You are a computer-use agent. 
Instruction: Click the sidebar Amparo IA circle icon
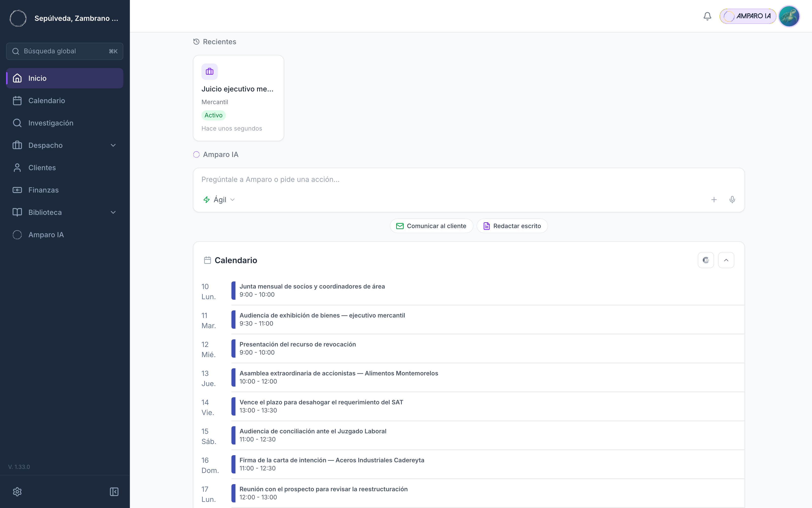pyautogui.click(x=17, y=234)
